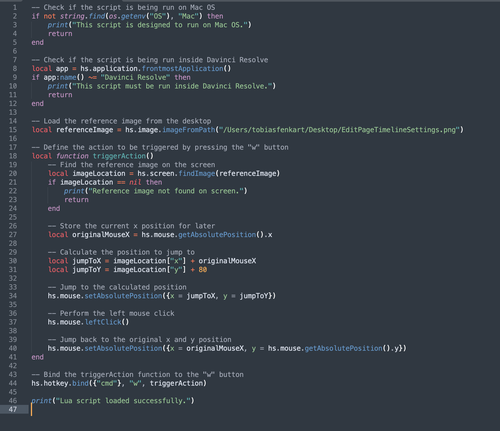Click 'leftClick' on line 37
The height and width of the screenshot is (431, 500).
(x=103, y=322)
